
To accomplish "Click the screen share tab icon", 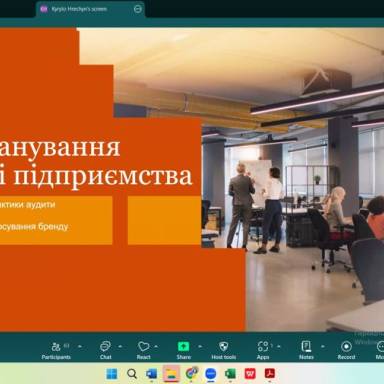I will 44,9.
